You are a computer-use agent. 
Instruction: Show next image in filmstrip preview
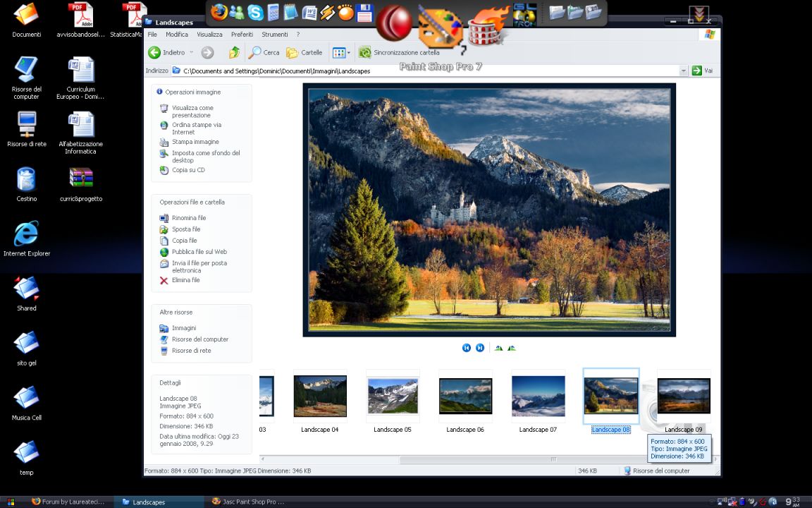coord(480,348)
